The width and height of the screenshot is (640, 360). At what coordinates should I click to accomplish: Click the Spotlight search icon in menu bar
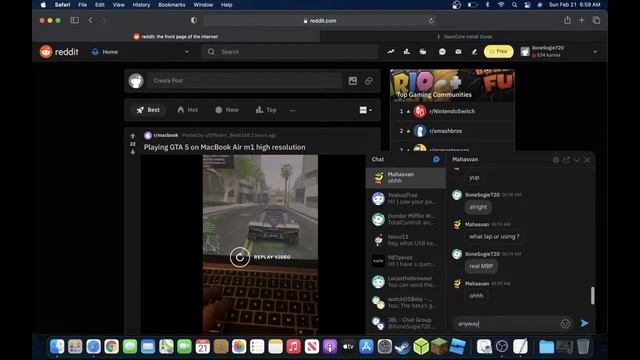(514, 5)
